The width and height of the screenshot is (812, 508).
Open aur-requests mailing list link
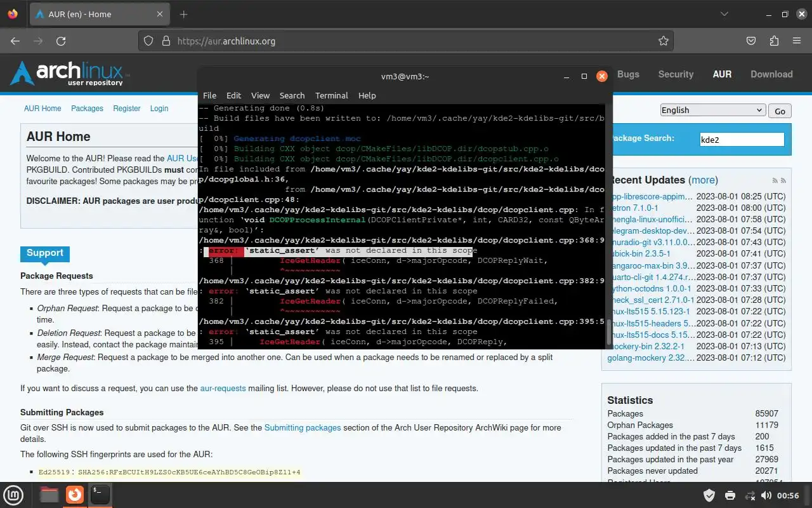(223, 388)
